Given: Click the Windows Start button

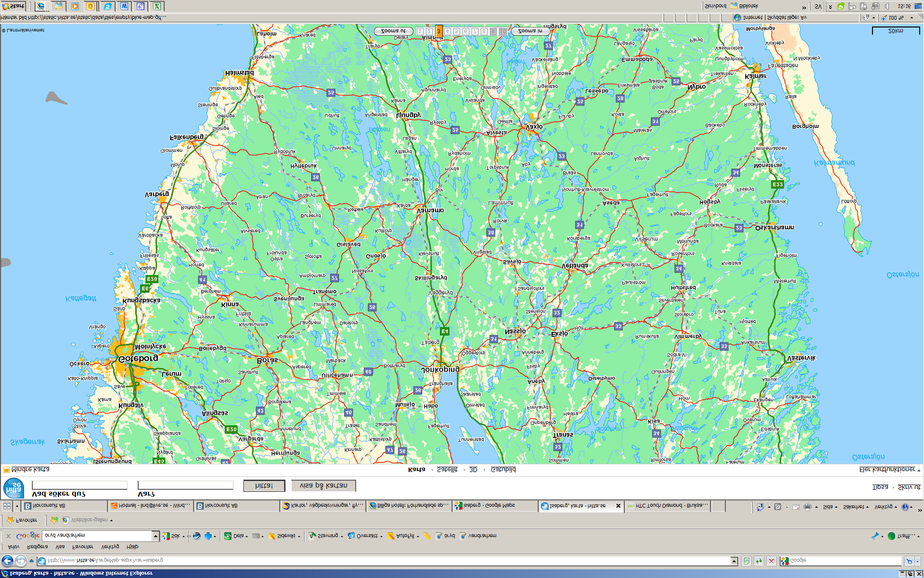Looking at the screenshot, I should [13, 6].
